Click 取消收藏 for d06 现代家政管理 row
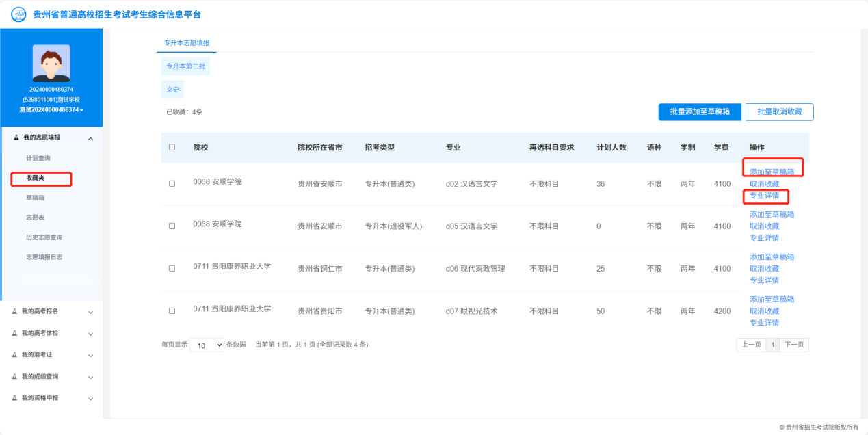The height and width of the screenshot is (435, 868). 764,269
